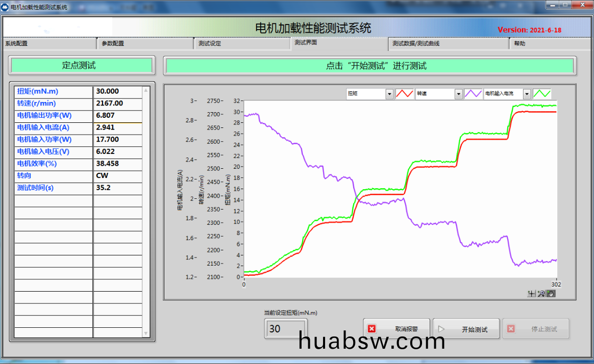This screenshot has width=594, height=364.
Task: Click the 取消报警 button
Action: [397, 329]
